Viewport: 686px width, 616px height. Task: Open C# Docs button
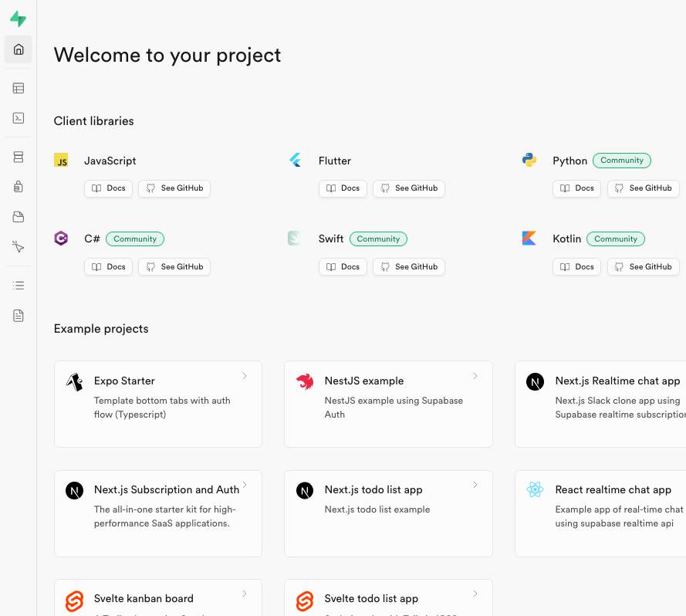coord(109,267)
